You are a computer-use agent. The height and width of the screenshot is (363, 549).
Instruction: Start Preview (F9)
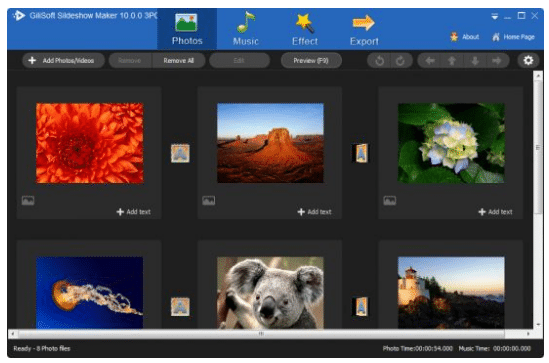[x=311, y=61]
